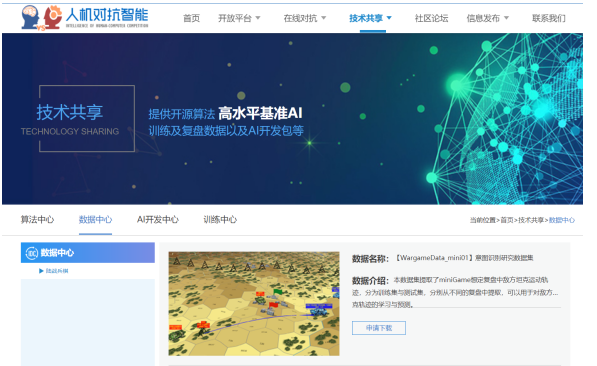
Task: Switch to the AI开发中心 tab
Action: pos(158,219)
